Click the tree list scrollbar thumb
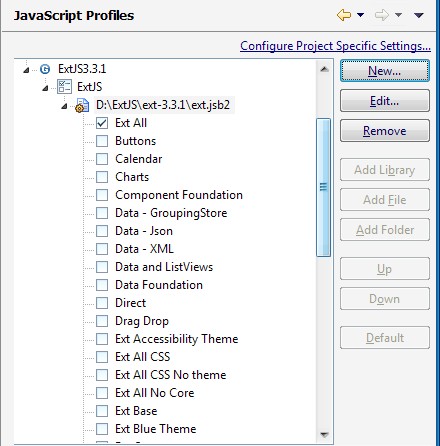The image size is (440, 446). 323,187
